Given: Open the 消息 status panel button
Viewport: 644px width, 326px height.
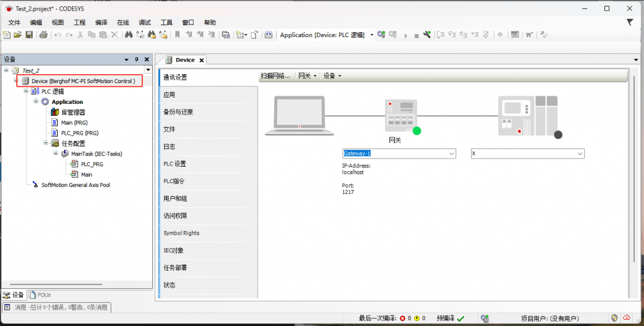Looking at the screenshot, I should tap(57, 308).
